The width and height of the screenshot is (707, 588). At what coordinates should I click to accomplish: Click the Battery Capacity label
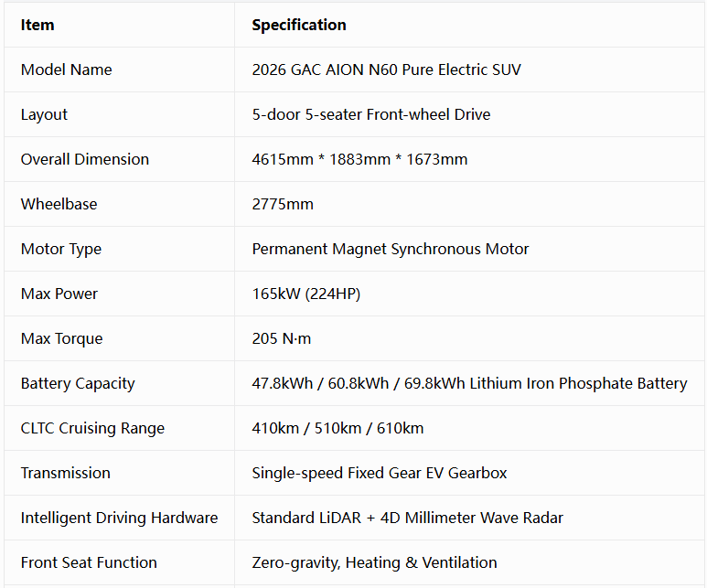(x=78, y=383)
